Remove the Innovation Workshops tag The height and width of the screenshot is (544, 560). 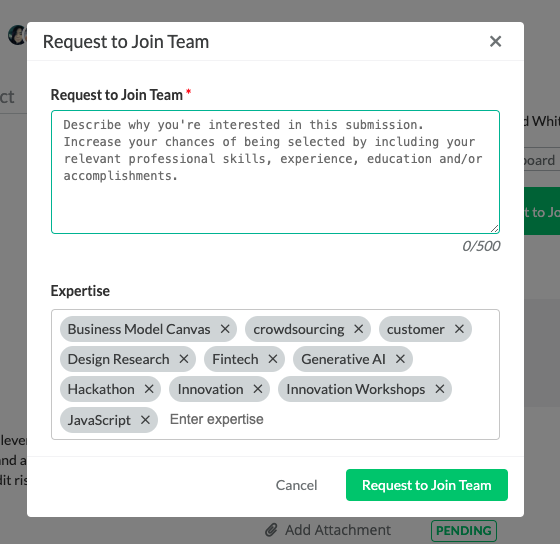pyautogui.click(x=440, y=389)
